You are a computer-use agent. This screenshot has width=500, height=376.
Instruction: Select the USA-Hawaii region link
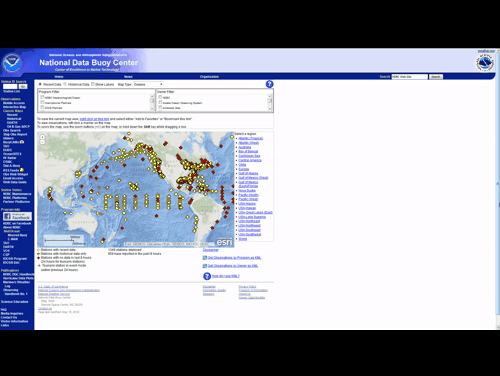click(x=247, y=208)
